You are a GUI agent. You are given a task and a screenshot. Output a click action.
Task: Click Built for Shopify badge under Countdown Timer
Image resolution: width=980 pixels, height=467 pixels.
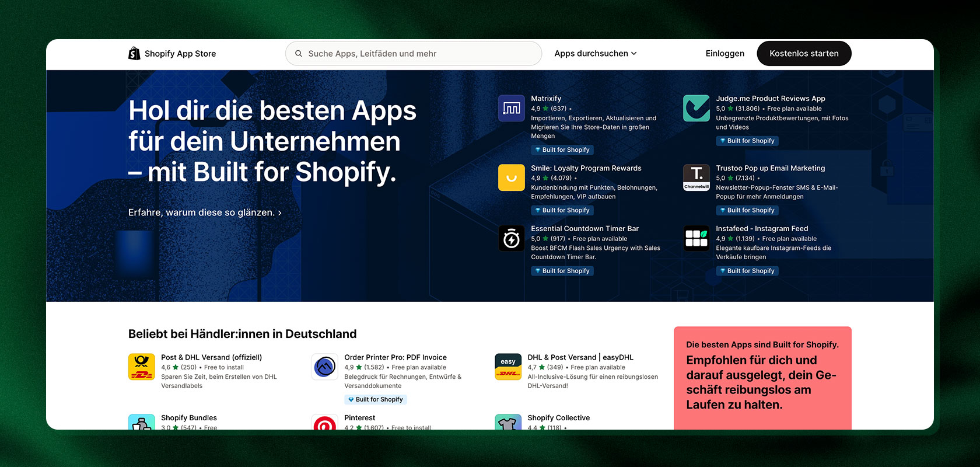click(562, 271)
